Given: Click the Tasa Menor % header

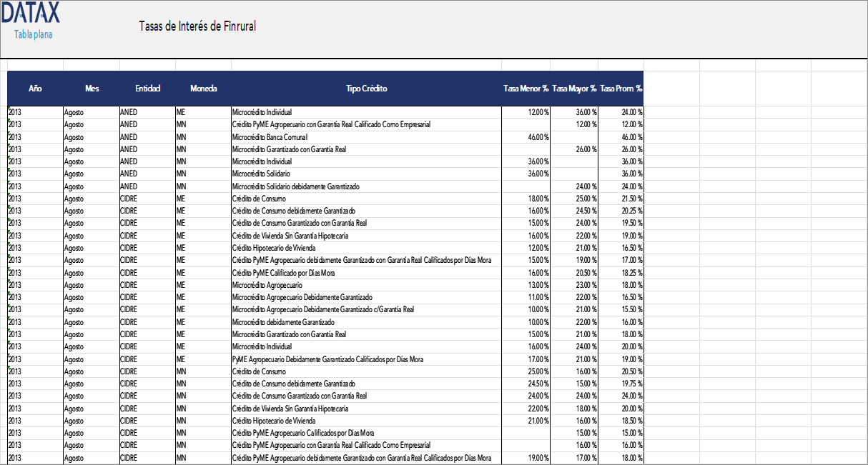Looking at the screenshot, I should point(524,89).
